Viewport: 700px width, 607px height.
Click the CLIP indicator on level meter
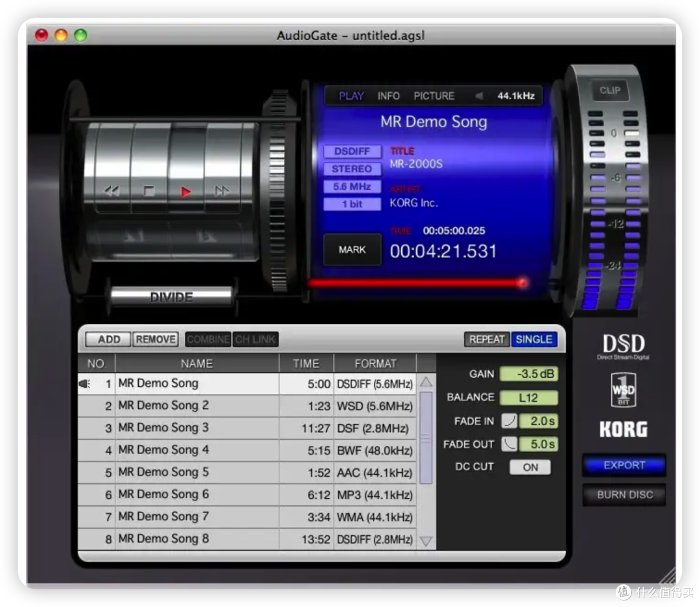point(610,91)
